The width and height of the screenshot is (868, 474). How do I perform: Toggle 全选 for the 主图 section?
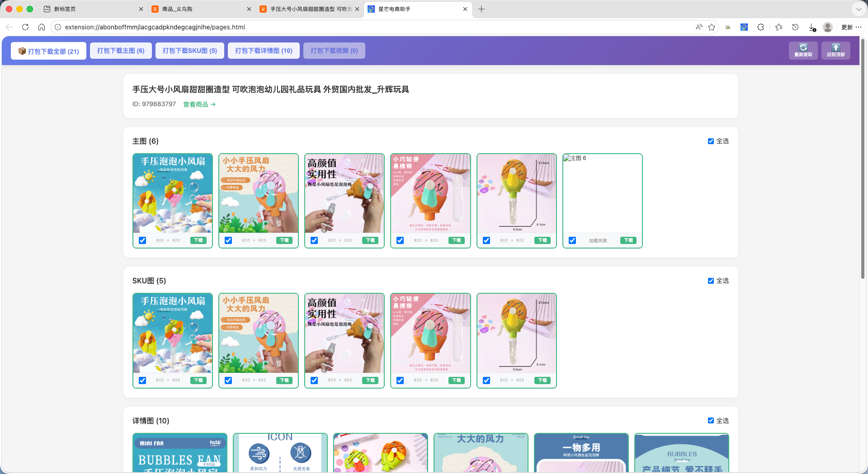click(x=711, y=141)
